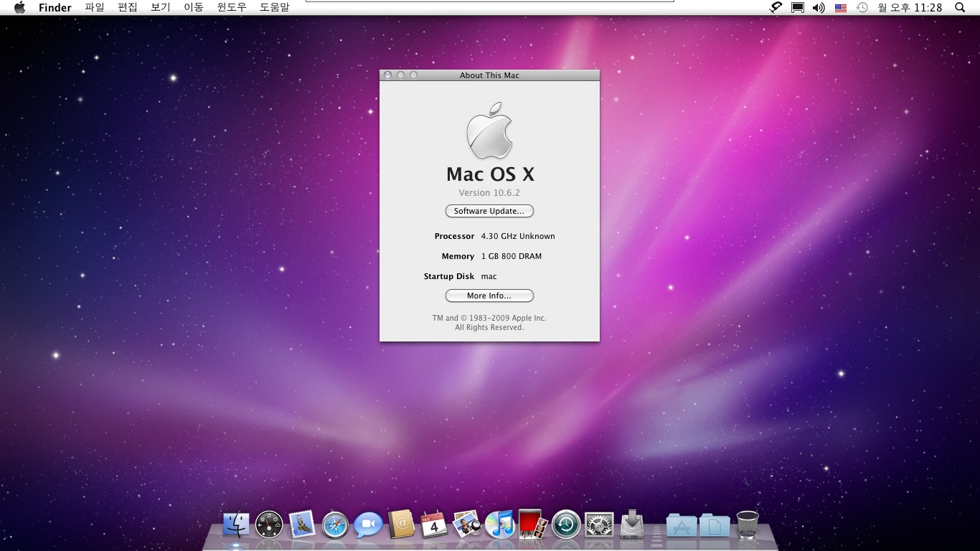Launch Dashboard from the Dock

click(269, 525)
